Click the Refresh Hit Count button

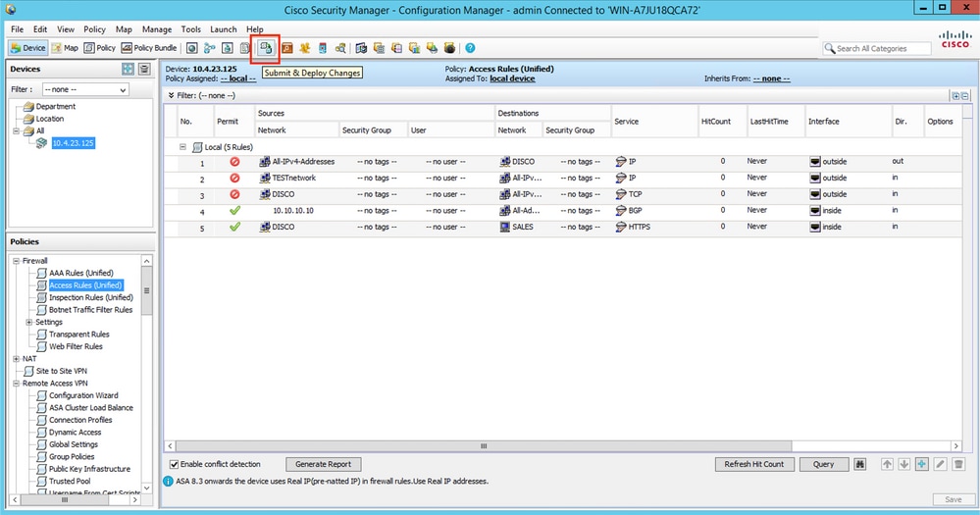click(x=754, y=464)
